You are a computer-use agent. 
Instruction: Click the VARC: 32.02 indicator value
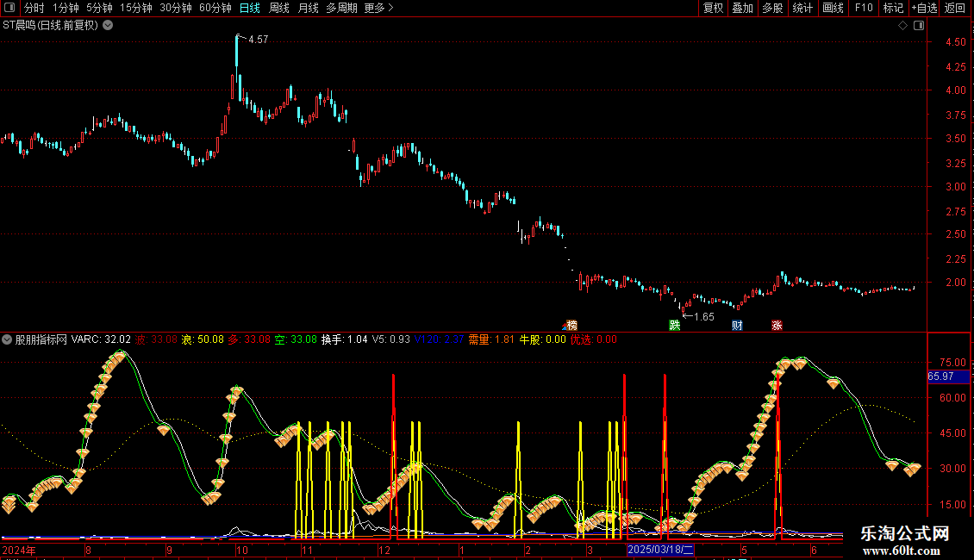pos(101,339)
